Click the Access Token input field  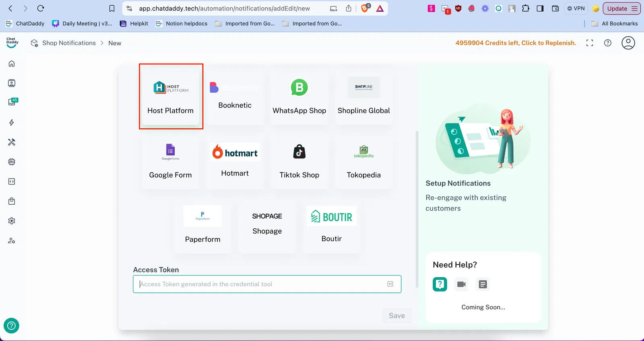click(262, 284)
